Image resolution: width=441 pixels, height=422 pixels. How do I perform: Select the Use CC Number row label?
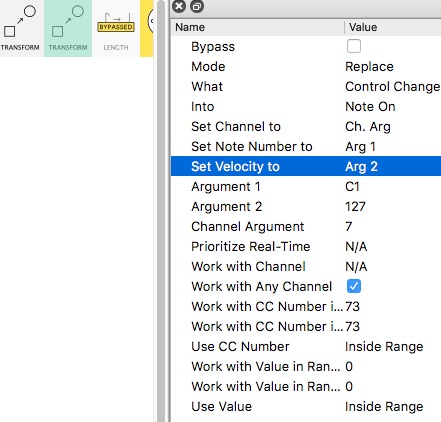(x=240, y=346)
